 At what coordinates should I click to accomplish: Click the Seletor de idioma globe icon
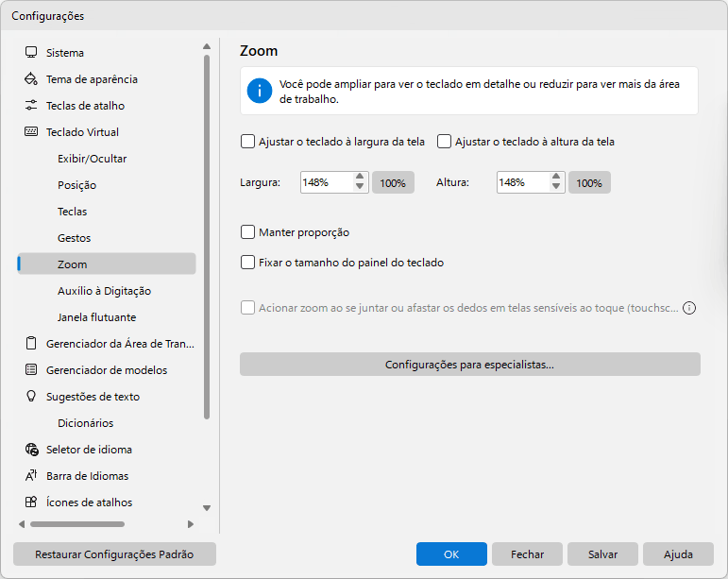(31, 449)
